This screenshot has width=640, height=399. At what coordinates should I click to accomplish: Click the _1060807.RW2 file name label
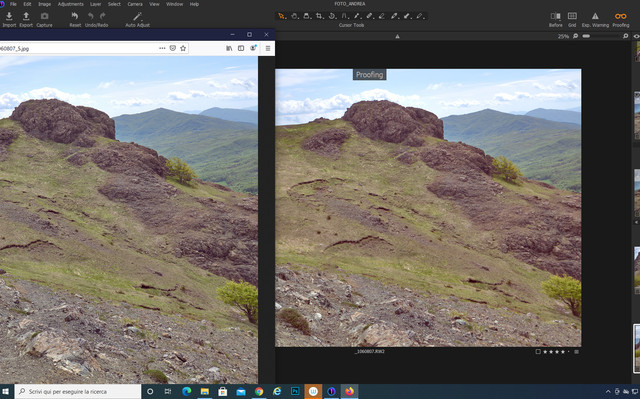click(x=370, y=351)
